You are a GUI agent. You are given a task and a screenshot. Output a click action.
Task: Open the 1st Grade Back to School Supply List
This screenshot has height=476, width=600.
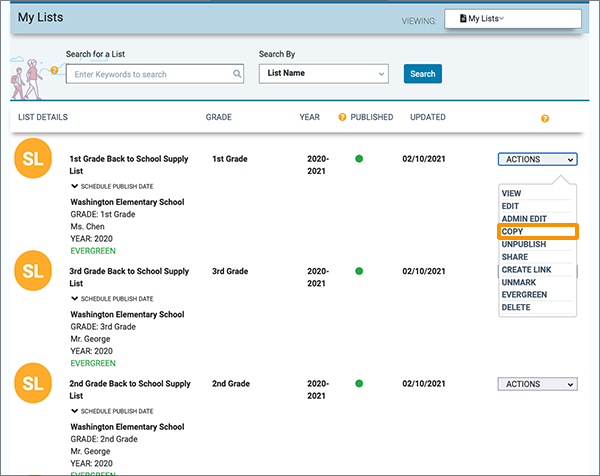coord(129,165)
